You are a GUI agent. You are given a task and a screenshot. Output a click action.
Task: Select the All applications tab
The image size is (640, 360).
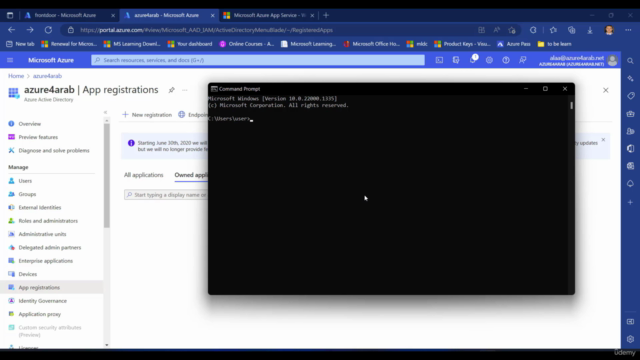click(x=144, y=175)
